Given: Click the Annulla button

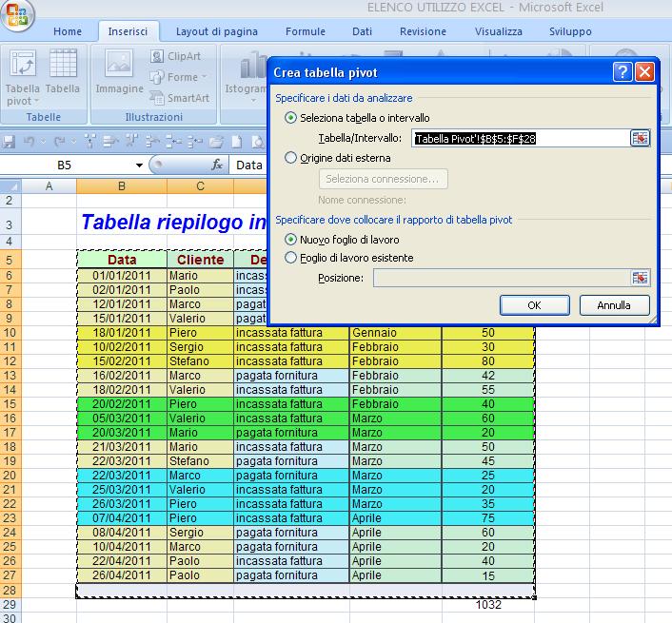Looking at the screenshot, I should [x=614, y=305].
